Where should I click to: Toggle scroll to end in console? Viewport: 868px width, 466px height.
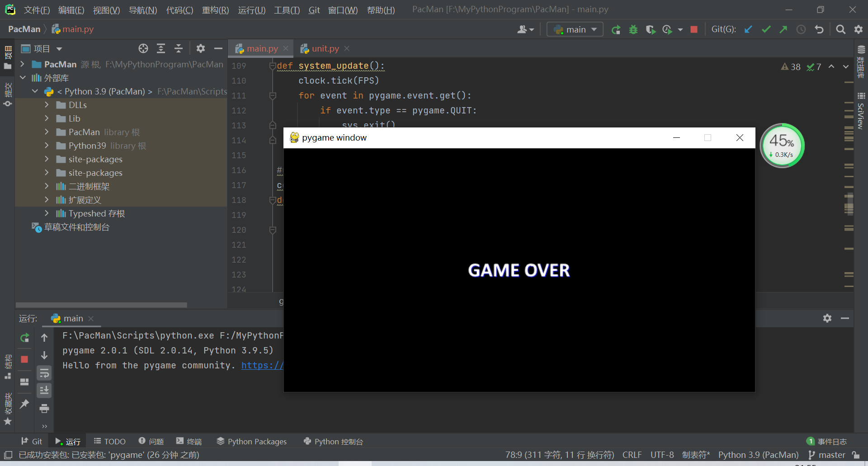pyautogui.click(x=44, y=391)
